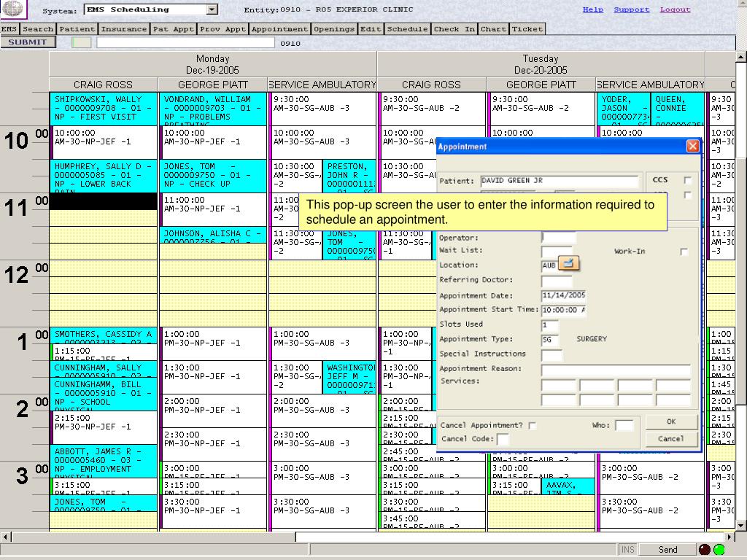Click the Cancel Code field
Screen dimensions: 747x560
503,438
